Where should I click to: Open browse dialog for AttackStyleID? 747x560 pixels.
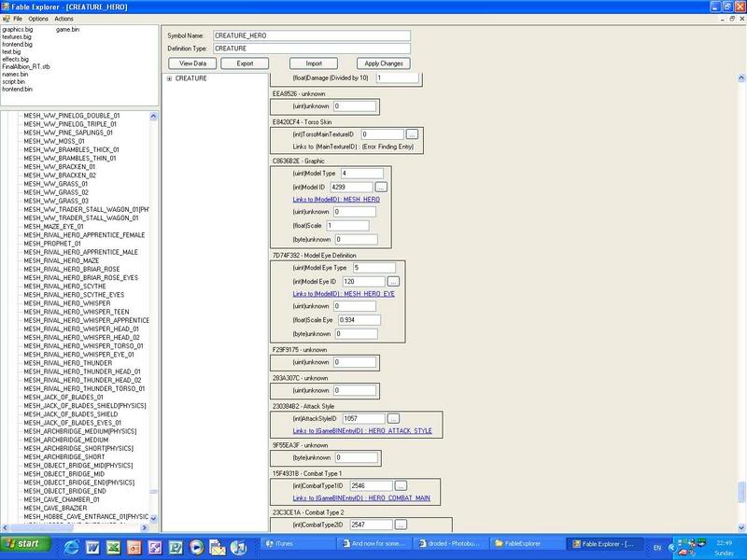tap(393, 418)
